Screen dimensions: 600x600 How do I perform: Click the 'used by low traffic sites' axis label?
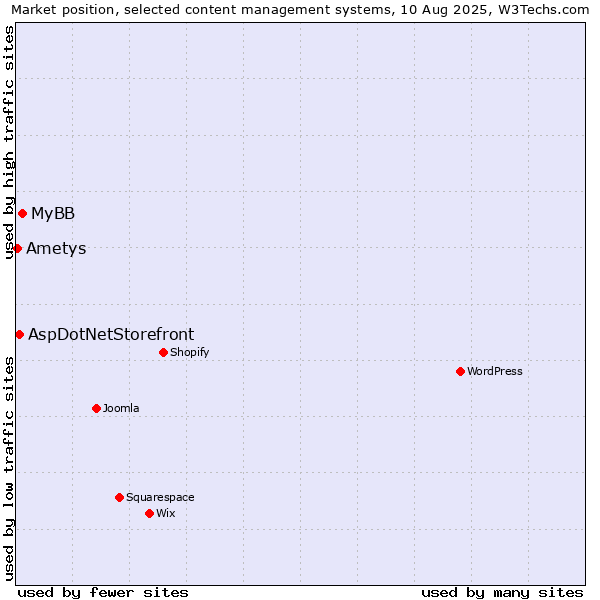(x=8, y=469)
